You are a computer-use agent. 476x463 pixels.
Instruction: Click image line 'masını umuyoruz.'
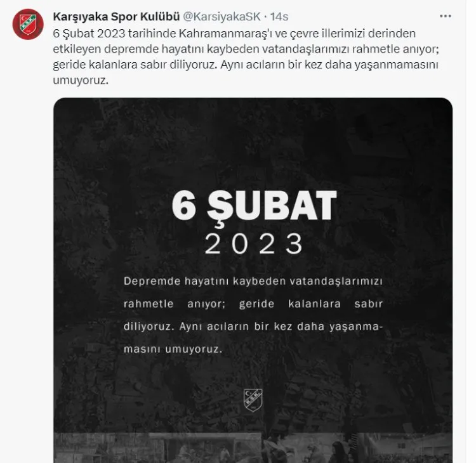point(173,349)
